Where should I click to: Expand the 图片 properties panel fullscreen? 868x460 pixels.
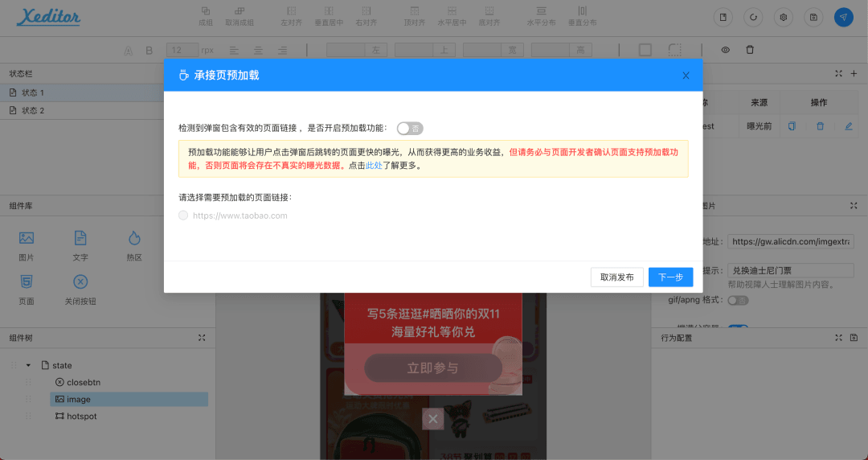pyautogui.click(x=854, y=206)
